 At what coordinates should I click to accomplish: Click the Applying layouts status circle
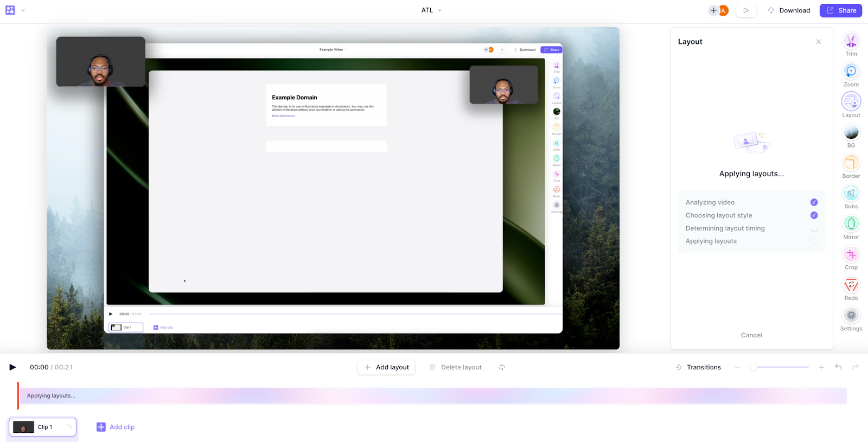pyautogui.click(x=814, y=241)
